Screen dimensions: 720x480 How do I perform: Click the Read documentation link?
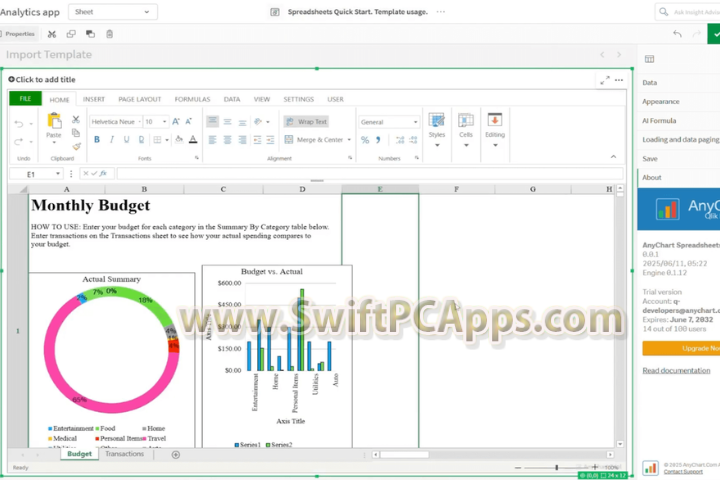676,370
